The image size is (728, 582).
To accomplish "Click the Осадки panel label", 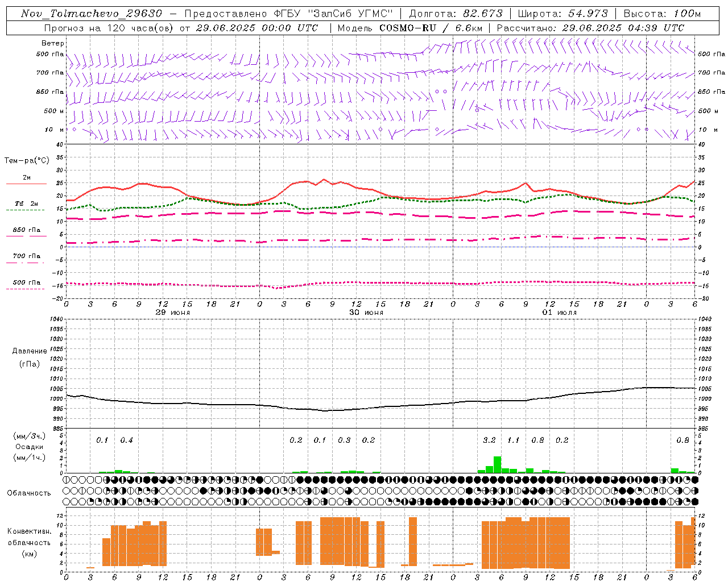I will [x=30, y=447].
